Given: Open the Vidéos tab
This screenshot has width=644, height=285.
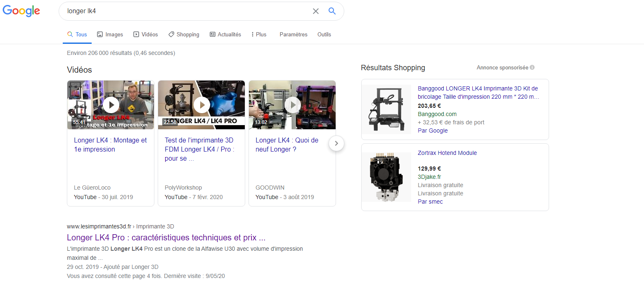Looking at the screenshot, I should (145, 35).
